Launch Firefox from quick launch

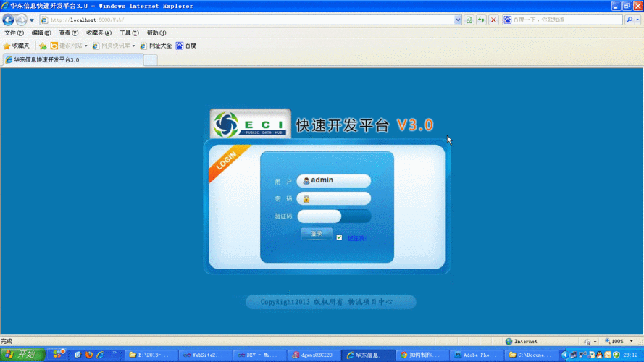88,355
